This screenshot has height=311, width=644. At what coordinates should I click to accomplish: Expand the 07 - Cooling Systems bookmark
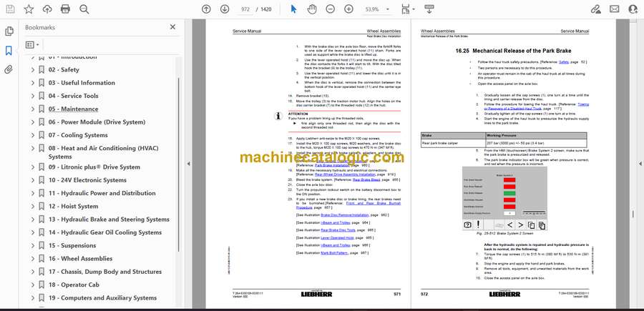[33, 135]
